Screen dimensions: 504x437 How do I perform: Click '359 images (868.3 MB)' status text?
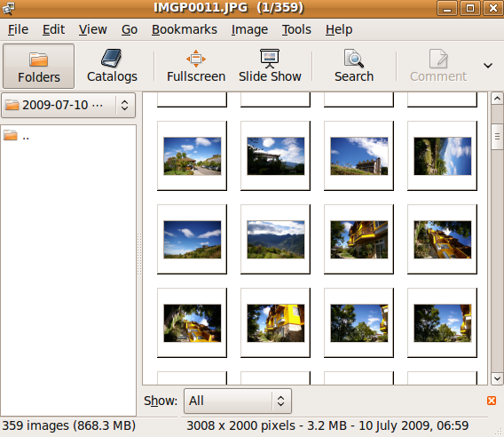tap(69, 425)
